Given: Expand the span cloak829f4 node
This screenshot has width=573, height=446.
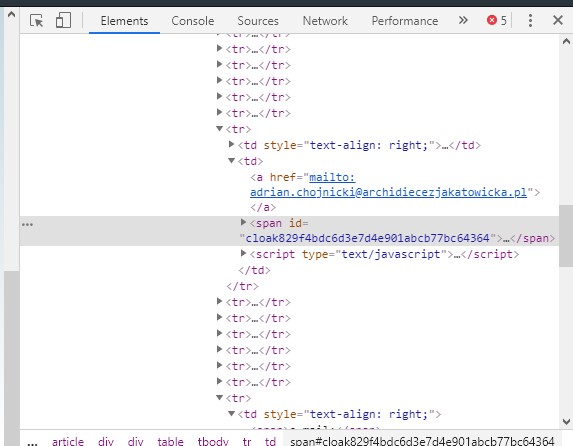Looking at the screenshot, I should pos(243,222).
